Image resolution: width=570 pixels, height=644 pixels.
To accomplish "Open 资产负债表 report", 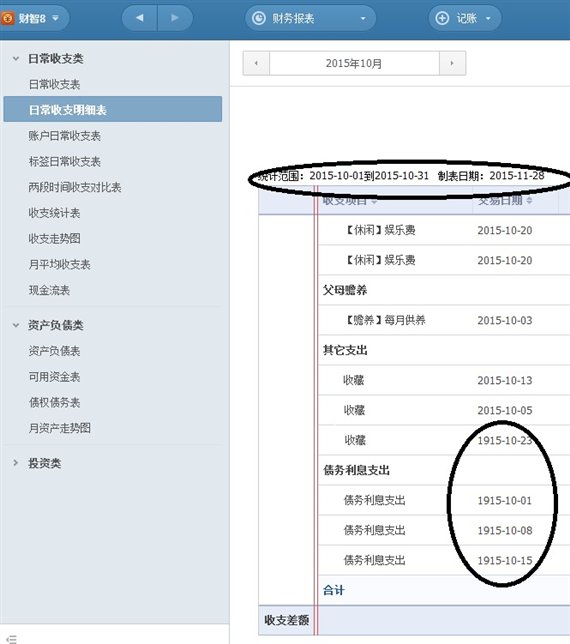I will 54,351.
